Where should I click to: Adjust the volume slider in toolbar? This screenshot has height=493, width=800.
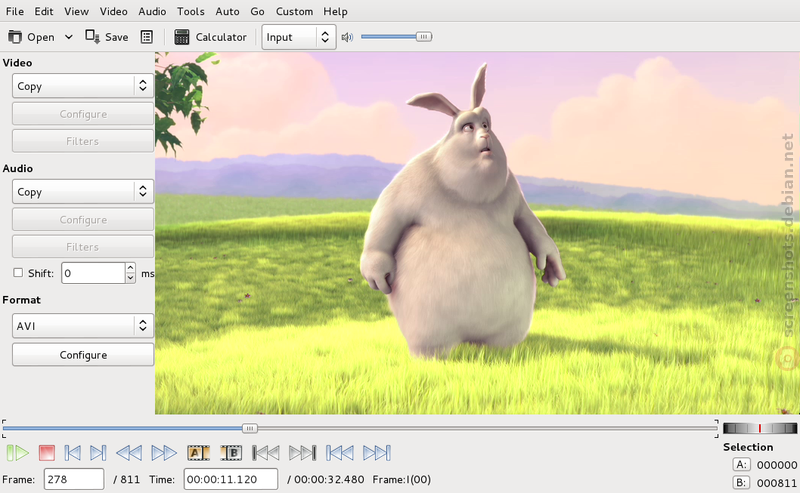pyautogui.click(x=396, y=37)
